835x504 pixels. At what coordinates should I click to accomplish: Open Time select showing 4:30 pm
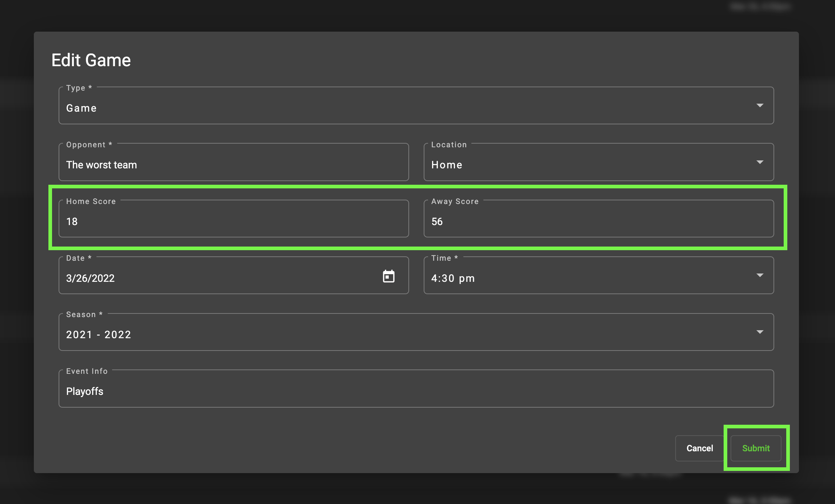tap(582, 278)
